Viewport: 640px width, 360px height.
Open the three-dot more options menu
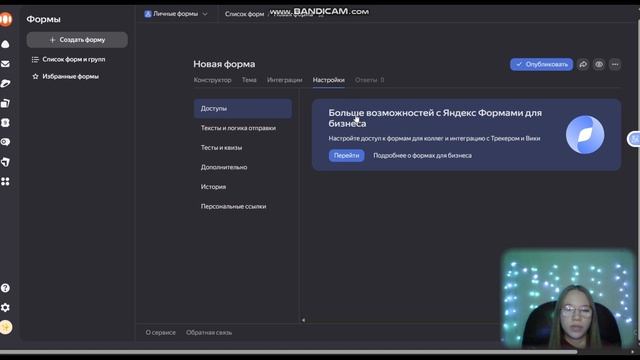click(x=615, y=64)
